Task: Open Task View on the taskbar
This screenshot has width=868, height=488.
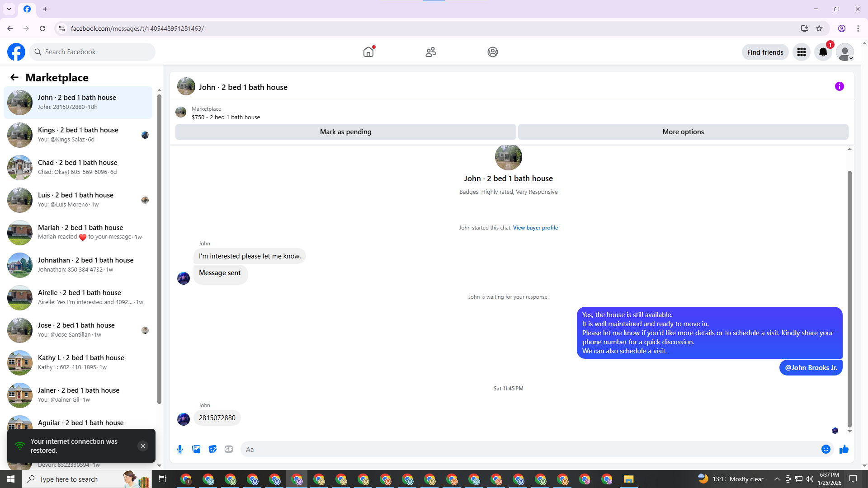Action: pos(163,479)
